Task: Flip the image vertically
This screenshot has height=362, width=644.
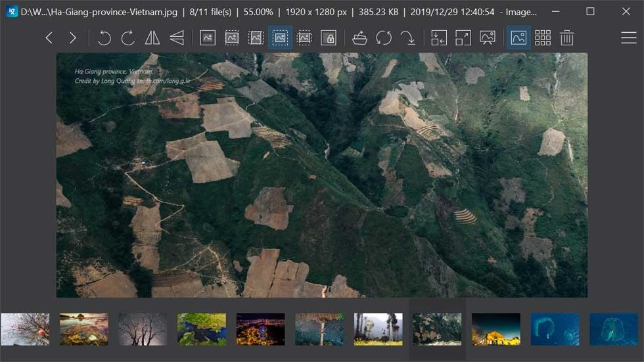Action: click(x=177, y=38)
